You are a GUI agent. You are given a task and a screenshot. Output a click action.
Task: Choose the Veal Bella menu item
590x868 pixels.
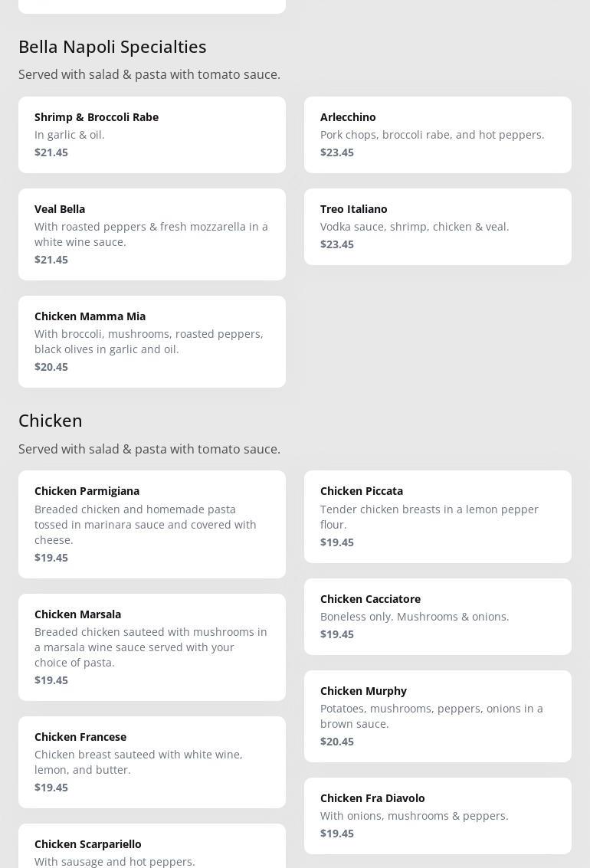152,234
